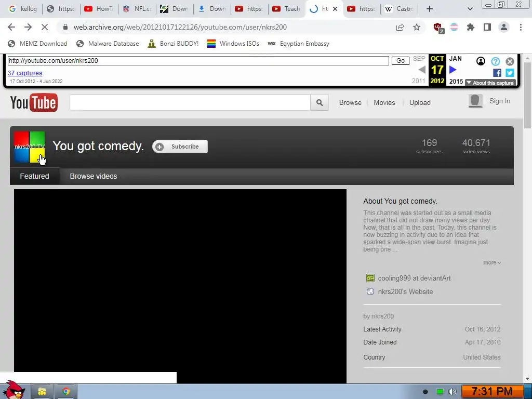
Task: Share this page via the address bar icon
Action: 400,28
